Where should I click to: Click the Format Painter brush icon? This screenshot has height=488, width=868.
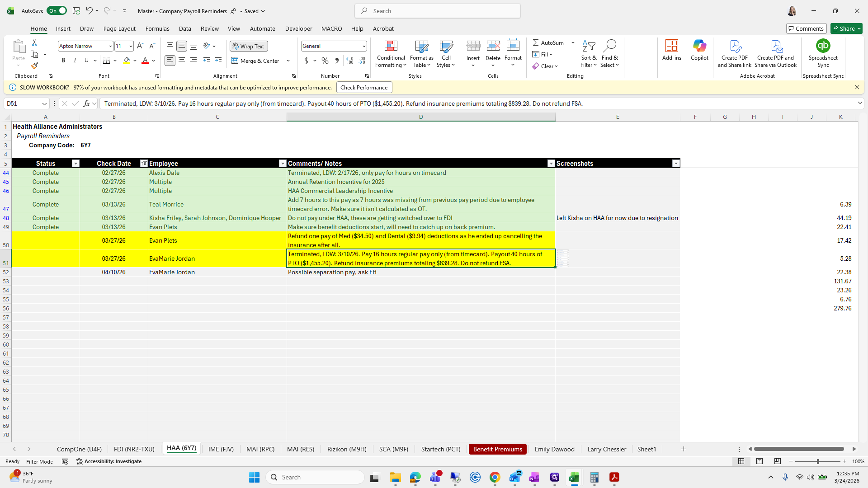34,66
